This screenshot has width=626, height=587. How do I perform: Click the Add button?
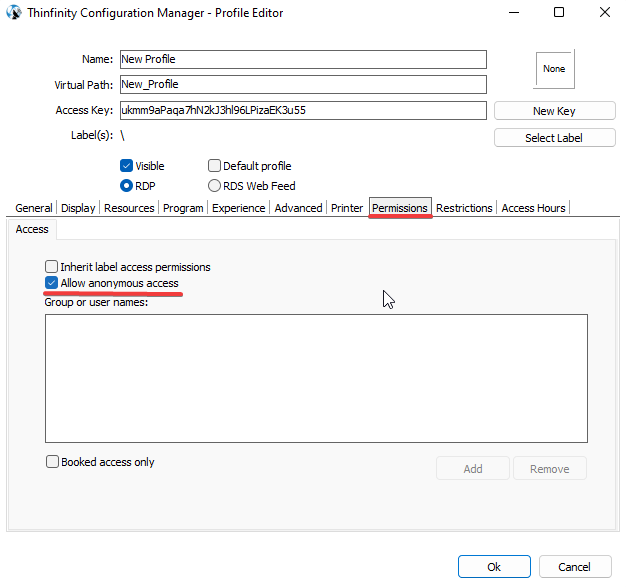(x=473, y=468)
